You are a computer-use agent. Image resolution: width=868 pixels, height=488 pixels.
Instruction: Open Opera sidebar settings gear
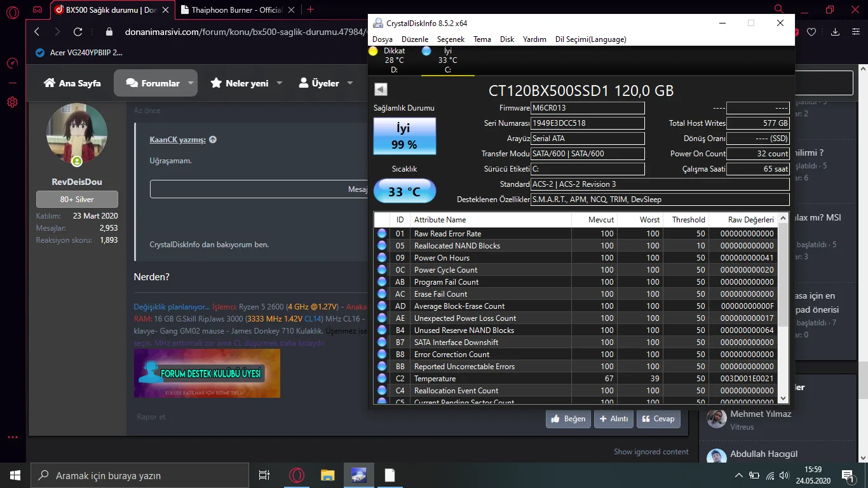(12, 102)
